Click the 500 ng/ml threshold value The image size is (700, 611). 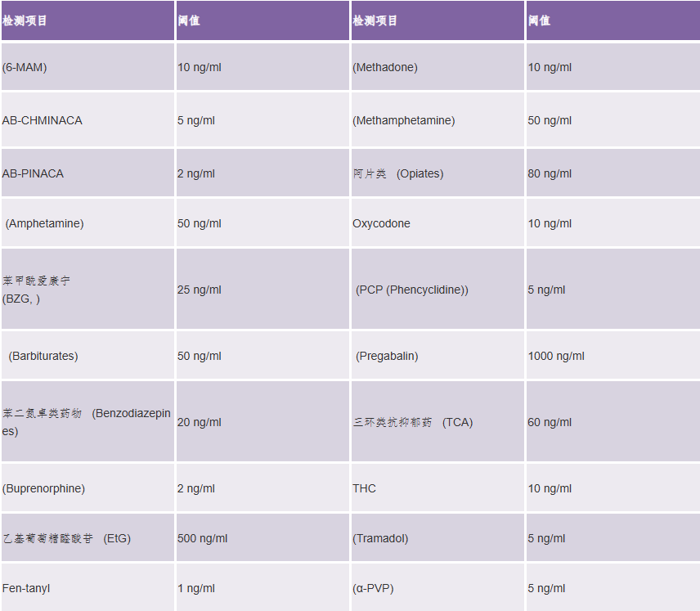[203, 538]
